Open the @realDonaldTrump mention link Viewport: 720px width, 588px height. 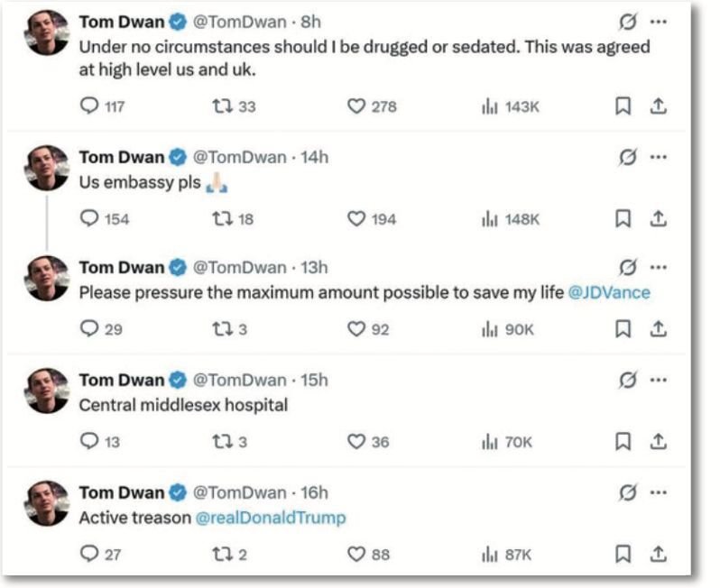pos(271,518)
